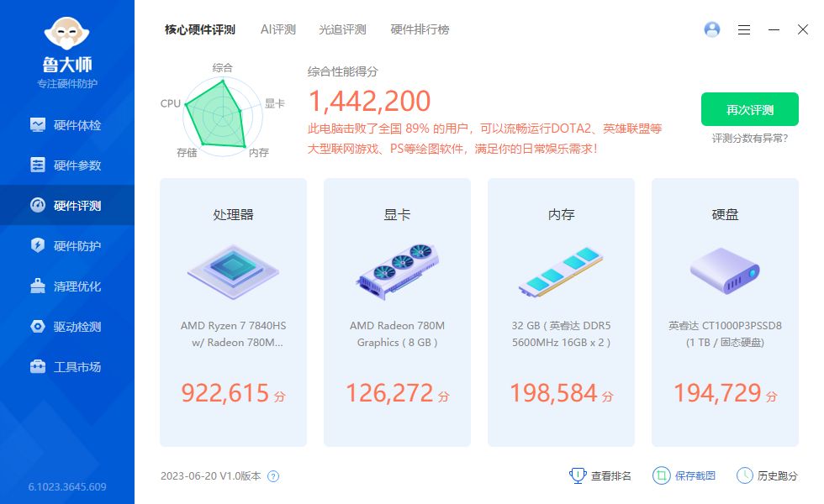The width and height of the screenshot is (824, 504).
Task: Click the 评测分数有异常? link
Action: click(x=751, y=136)
